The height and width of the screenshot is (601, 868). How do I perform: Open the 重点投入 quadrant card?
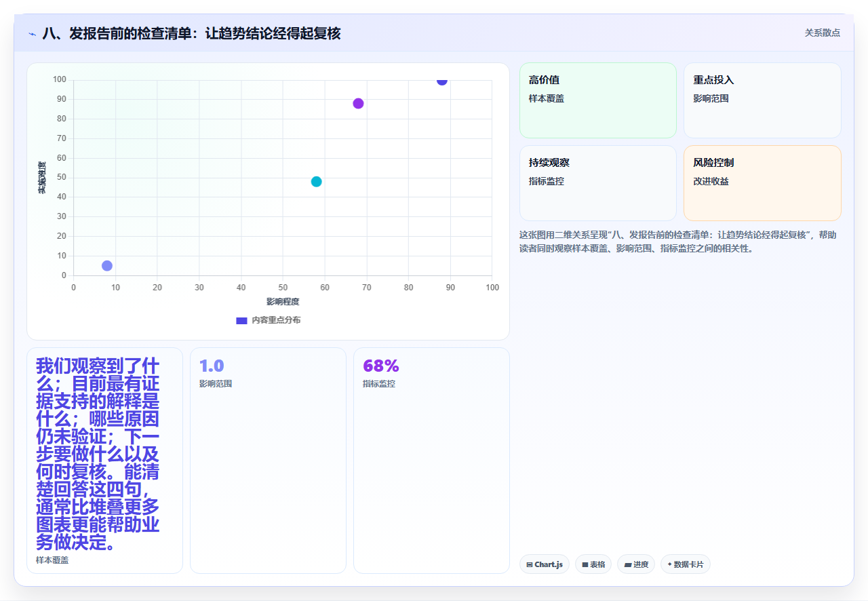[x=762, y=100]
